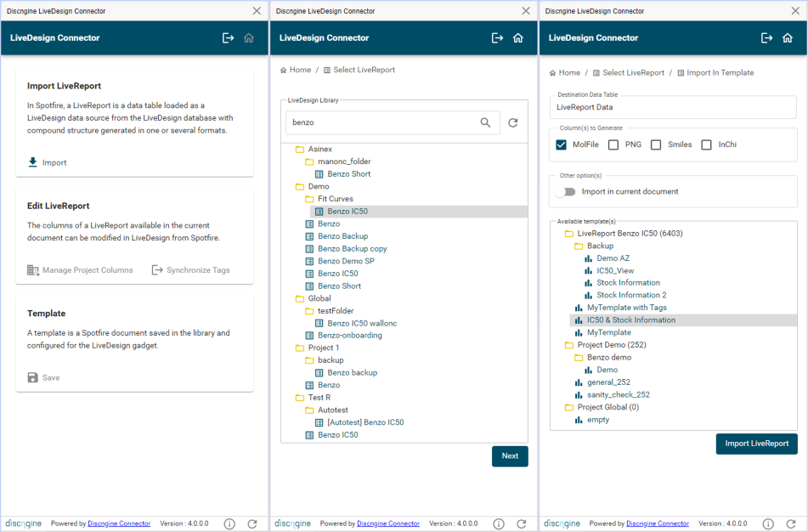The width and height of the screenshot is (808, 532).
Task: Click the logout icon in the right panel header
Action: point(766,37)
